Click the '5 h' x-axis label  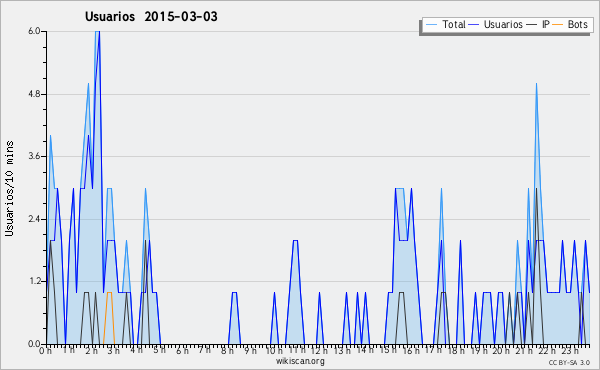(159, 350)
